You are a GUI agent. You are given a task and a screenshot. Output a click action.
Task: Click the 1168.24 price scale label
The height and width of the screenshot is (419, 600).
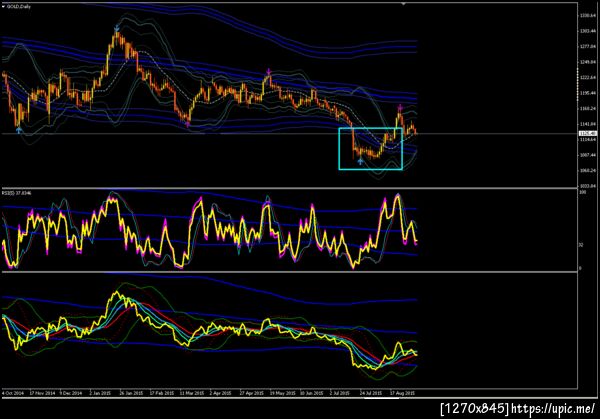[587, 109]
